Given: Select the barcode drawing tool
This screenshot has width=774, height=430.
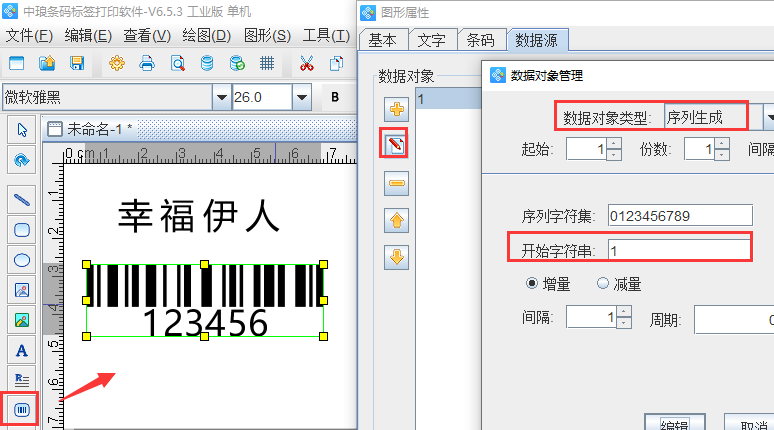Looking at the screenshot, I should click(x=21, y=409).
